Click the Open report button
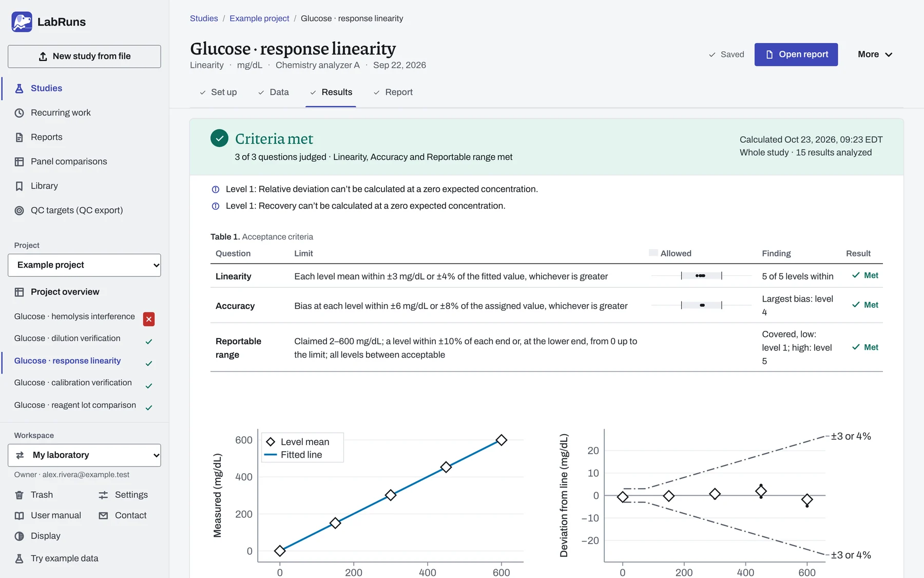Viewport: 924px width, 578px height. [x=796, y=54]
